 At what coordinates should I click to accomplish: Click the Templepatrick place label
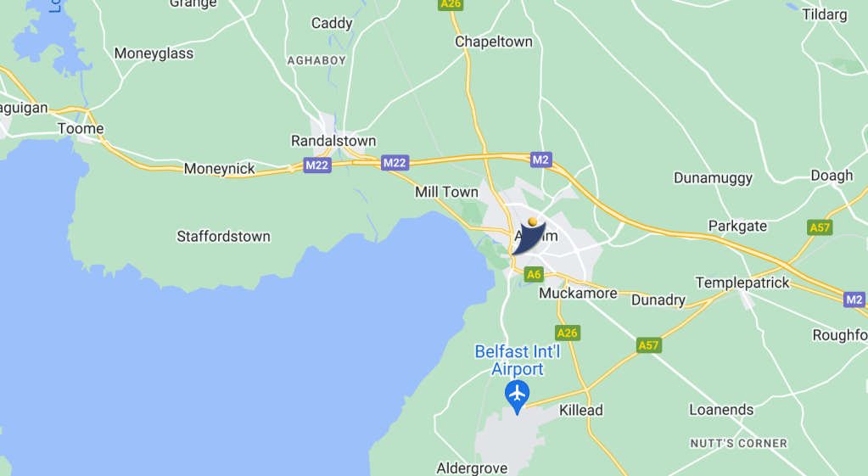[x=742, y=283]
